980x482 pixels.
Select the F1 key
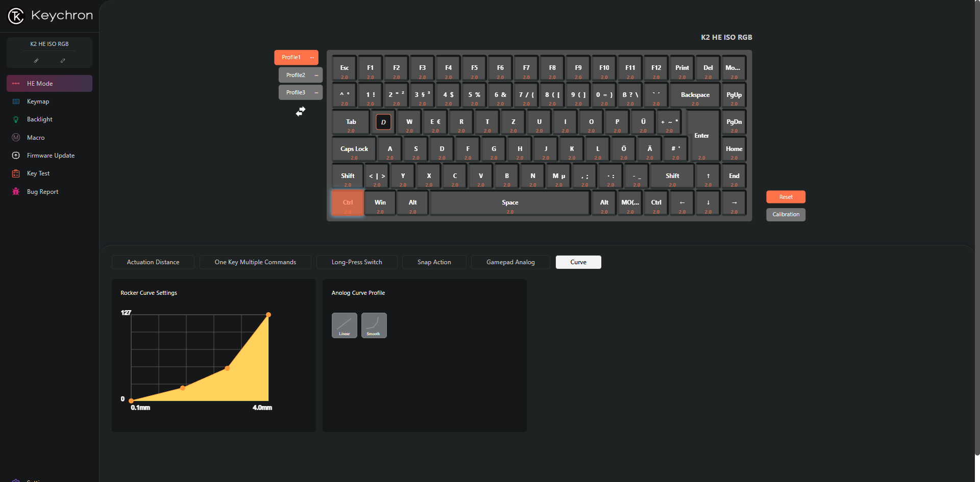tap(370, 69)
